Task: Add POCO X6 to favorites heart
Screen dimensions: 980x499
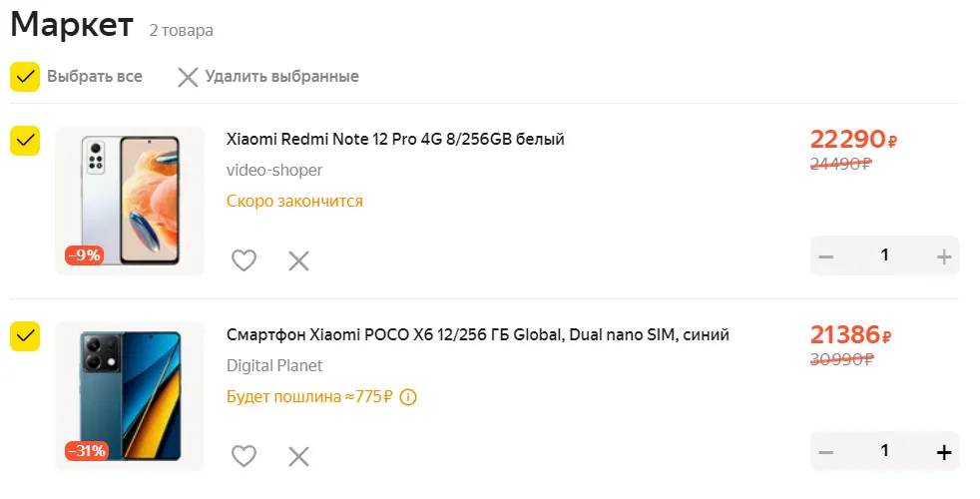Action: [244, 456]
